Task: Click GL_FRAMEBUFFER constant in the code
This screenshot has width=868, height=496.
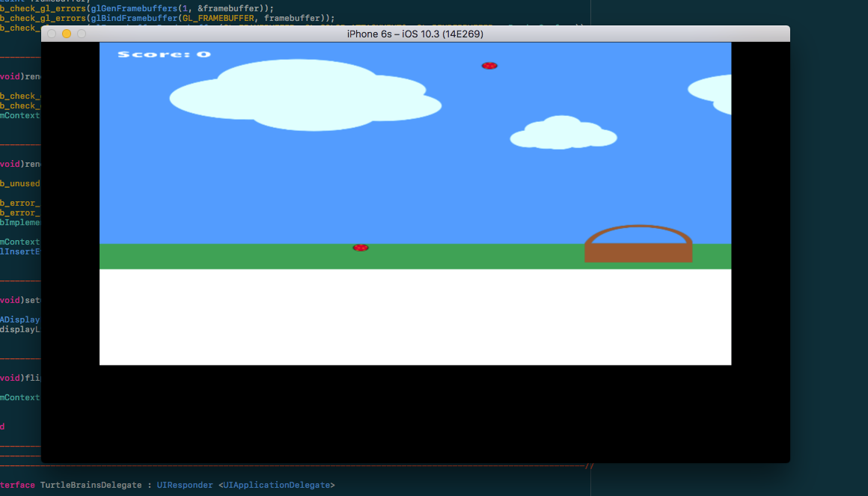Action: coord(222,18)
